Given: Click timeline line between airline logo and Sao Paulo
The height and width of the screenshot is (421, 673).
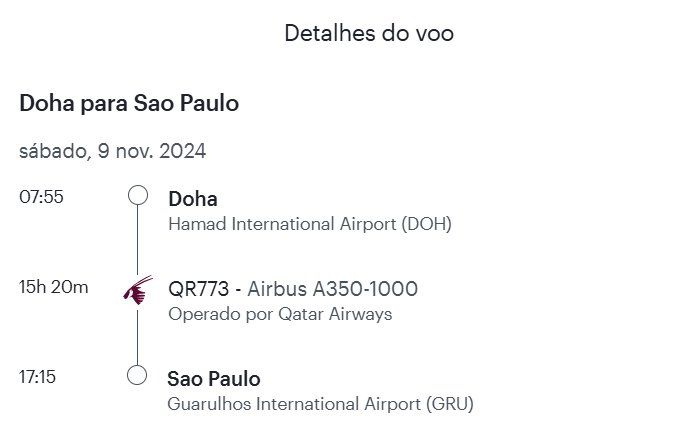Looking at the screenshot, I should (x=138, y=335).
